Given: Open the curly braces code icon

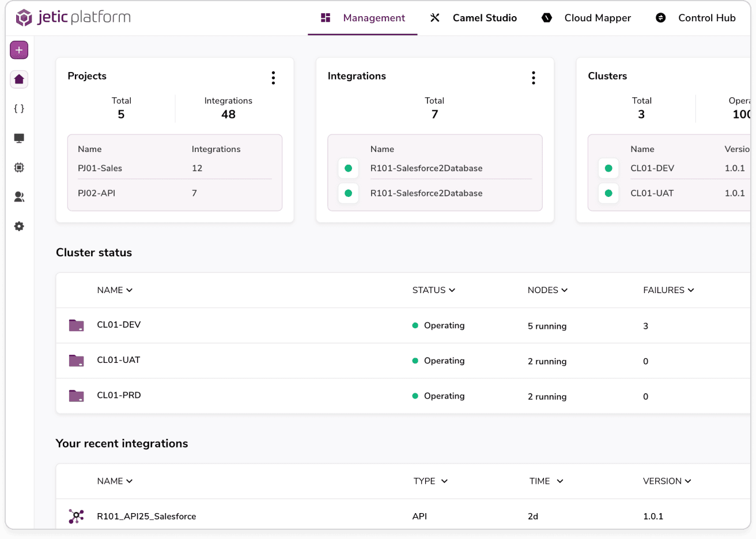Looking at the screenshot, I should click(x=19, y=109).
